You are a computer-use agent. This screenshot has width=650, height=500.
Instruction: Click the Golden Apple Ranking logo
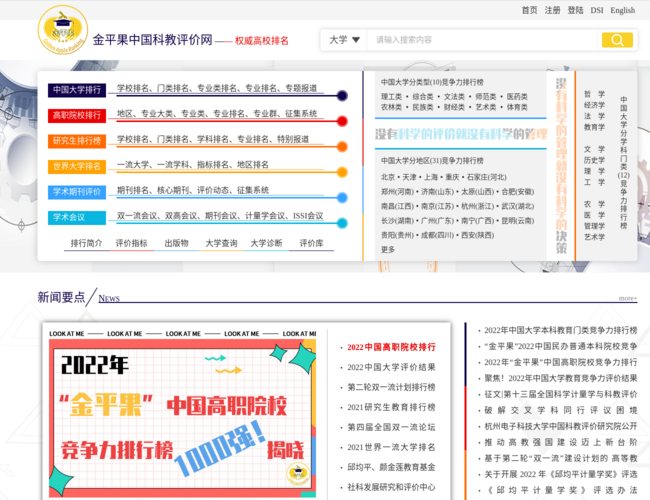point(63,30)
